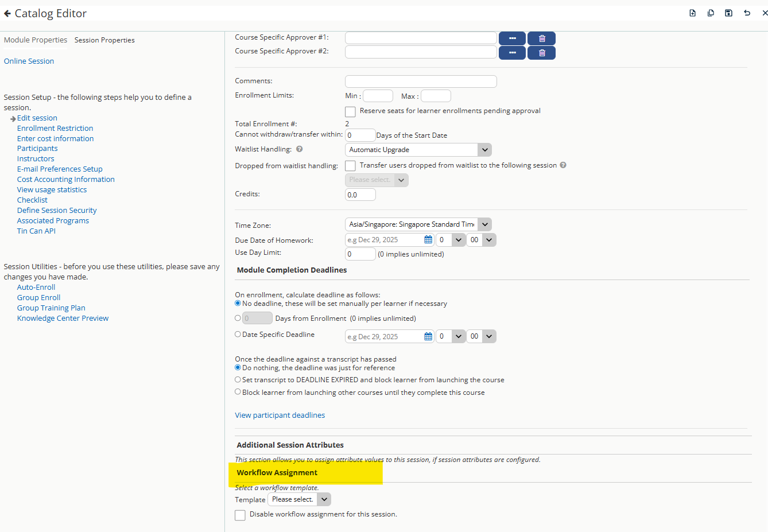Open Group Training Plan utility

51,308
